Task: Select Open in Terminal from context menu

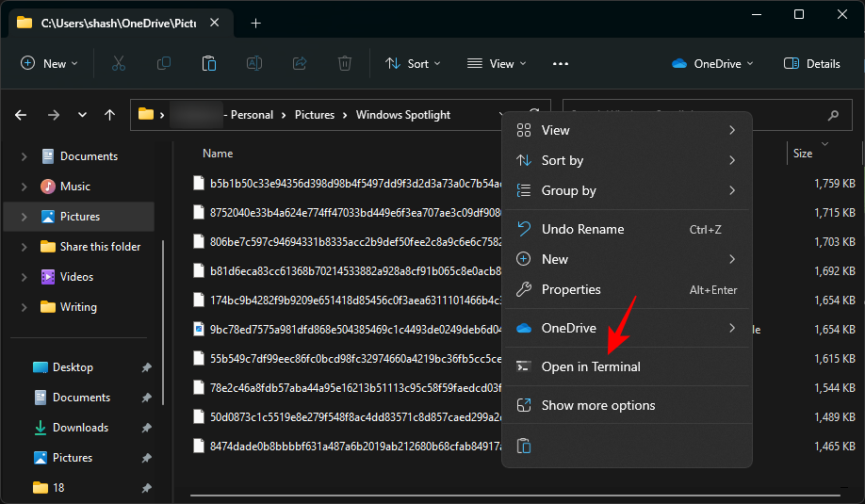Action: pos(591,366)
